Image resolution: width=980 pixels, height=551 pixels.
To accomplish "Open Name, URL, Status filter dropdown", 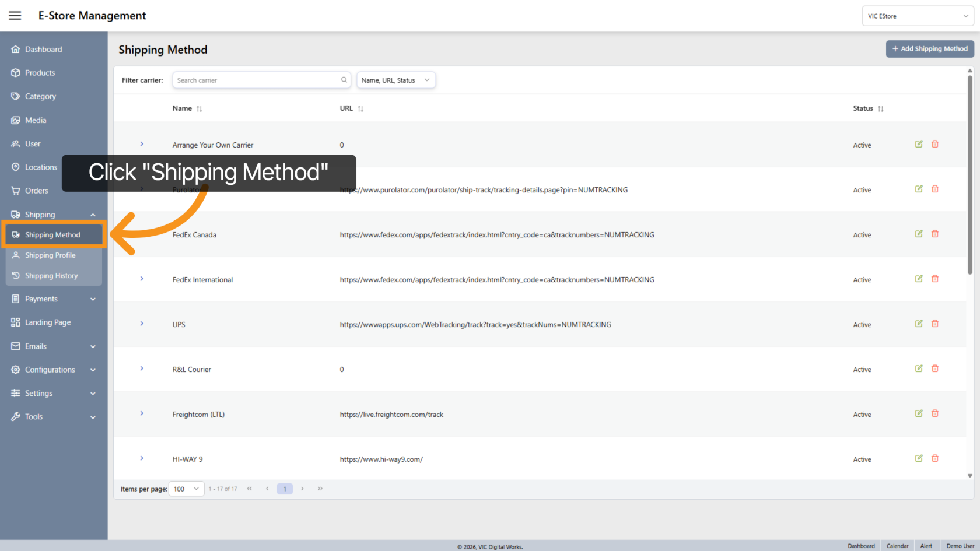I will pyautogui.click(x=396, y=80).
